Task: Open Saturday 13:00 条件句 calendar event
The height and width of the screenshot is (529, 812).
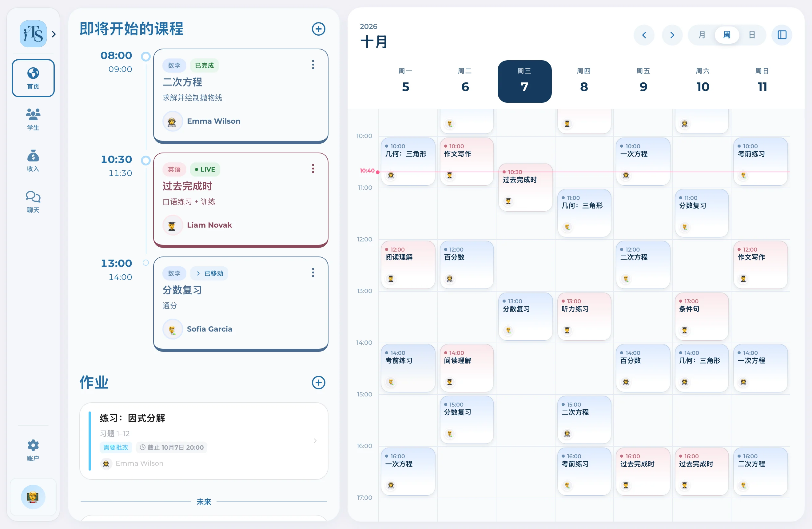Action: pos(702,316)
